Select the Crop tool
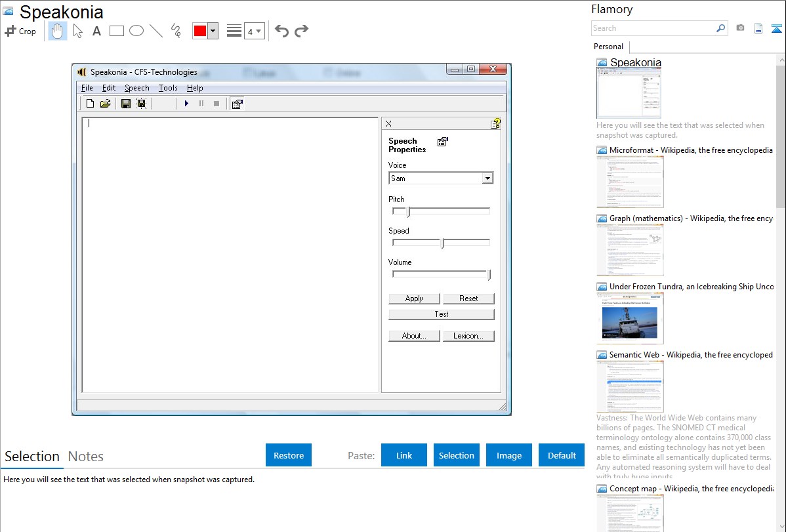The image size is (786, 532). click(x=20, y=31)
